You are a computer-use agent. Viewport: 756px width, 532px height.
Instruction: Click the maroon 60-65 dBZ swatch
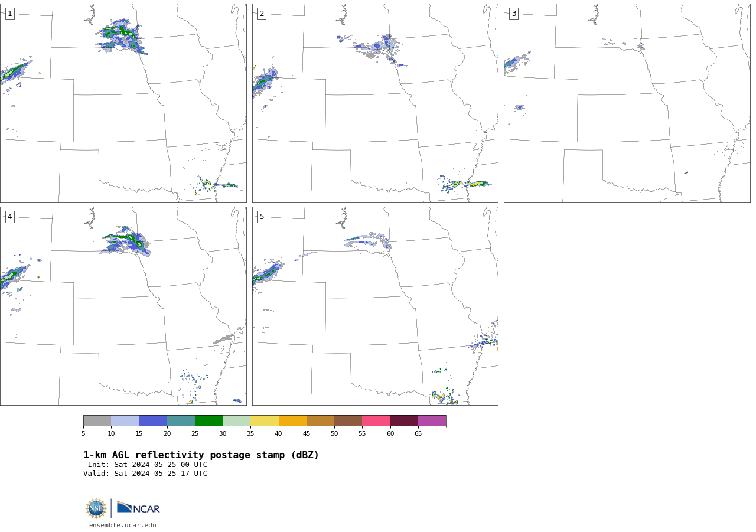pos(404,420)
